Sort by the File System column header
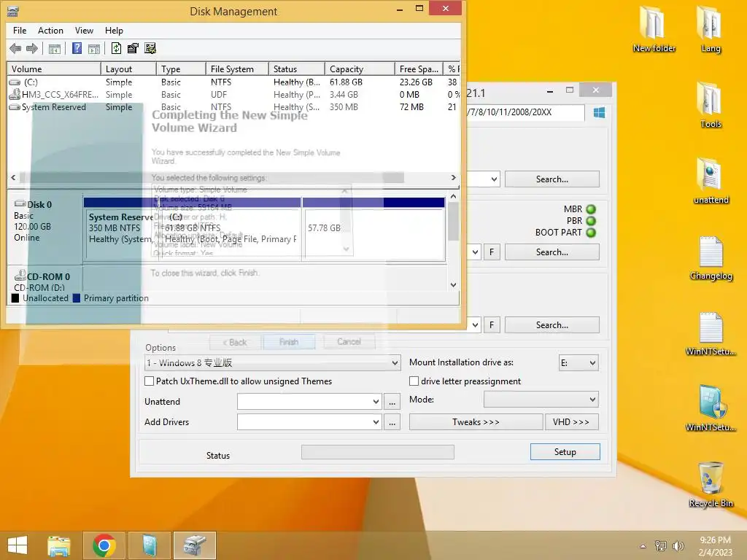747x560 pixels. point(237,69)
